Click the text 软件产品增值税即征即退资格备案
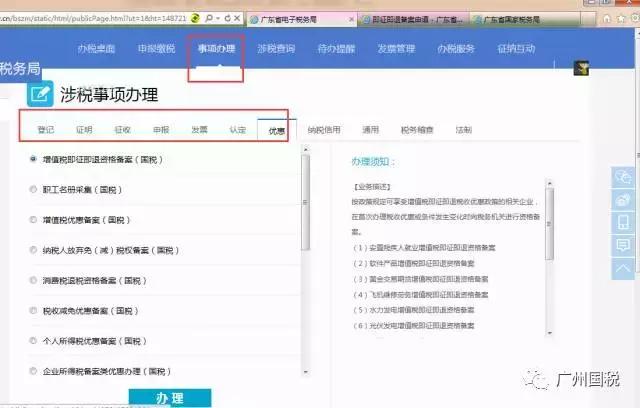 (x=422, y=263)
